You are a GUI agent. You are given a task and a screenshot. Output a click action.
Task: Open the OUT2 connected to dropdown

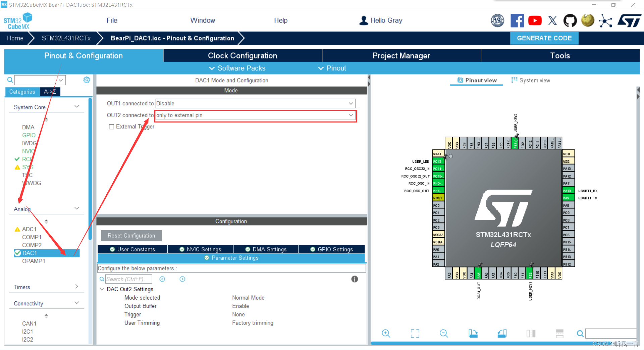click(255, 115)
